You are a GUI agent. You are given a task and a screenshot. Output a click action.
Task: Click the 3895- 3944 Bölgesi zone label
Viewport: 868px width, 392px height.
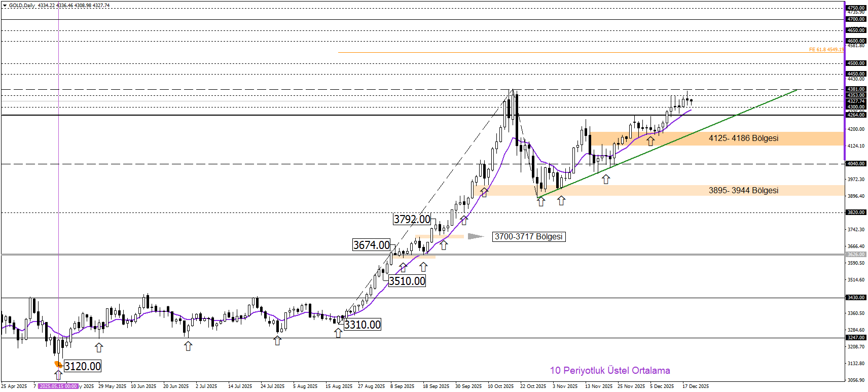743,191
